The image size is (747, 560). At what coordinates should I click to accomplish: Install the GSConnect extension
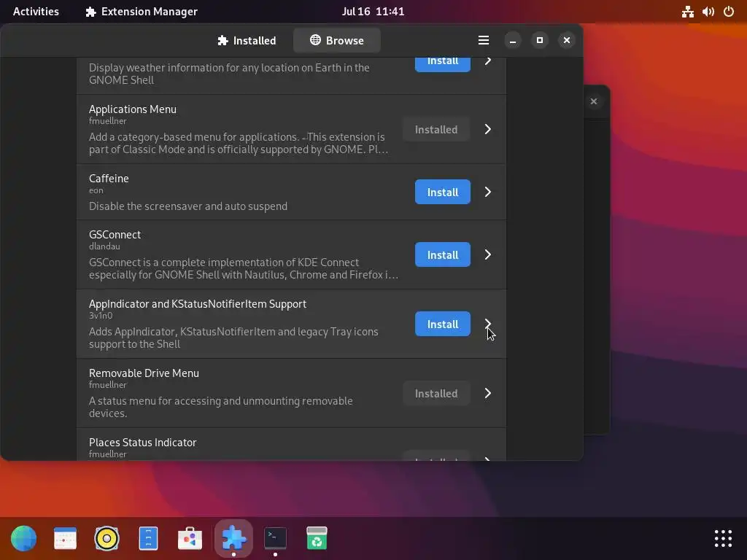tap(443, 254)
